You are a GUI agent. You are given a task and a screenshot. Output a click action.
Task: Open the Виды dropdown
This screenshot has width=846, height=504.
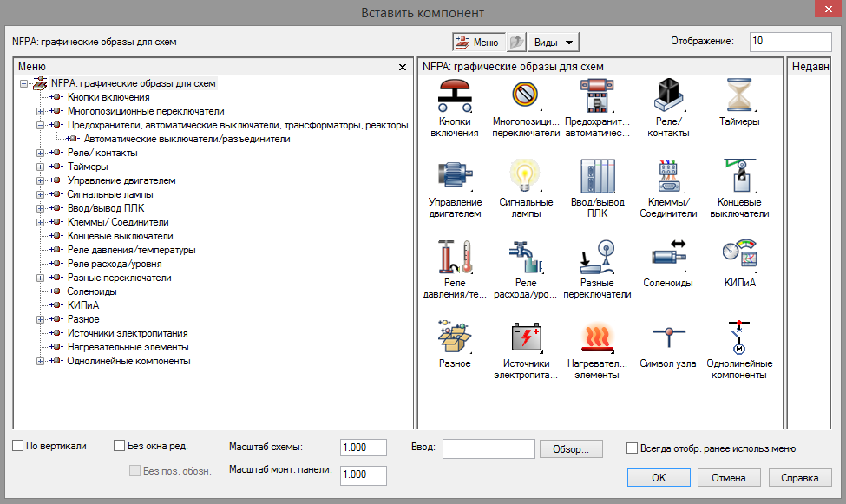[x=553, y=43]
